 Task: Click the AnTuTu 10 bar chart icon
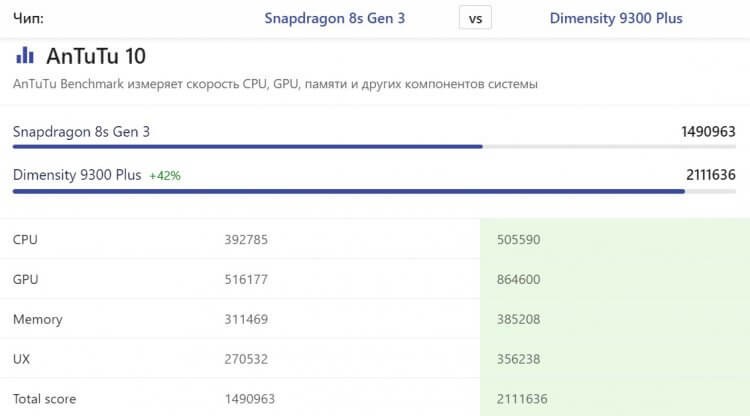(25, 55)
